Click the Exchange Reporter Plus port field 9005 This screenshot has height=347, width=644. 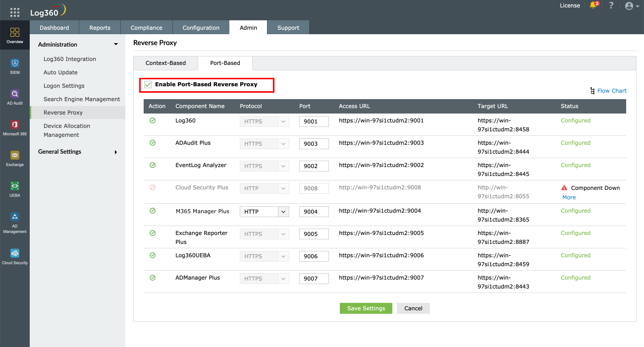314,234
